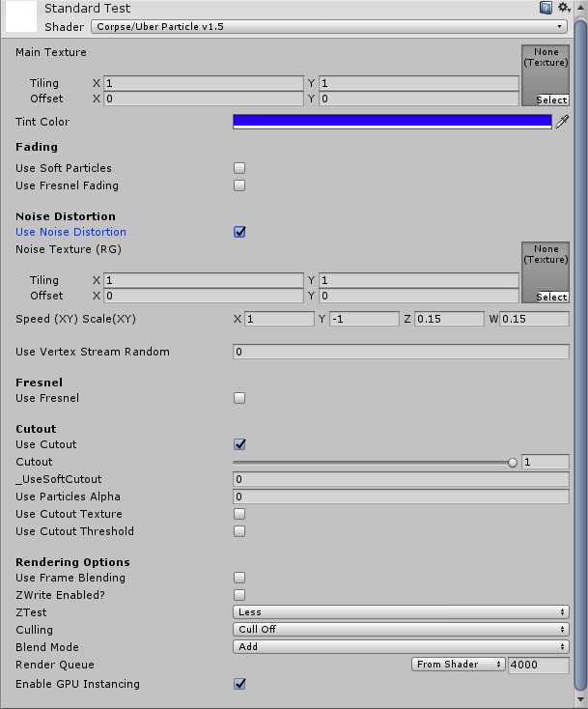Screen dimensions: 588x709
Task: Uncheck Use Noise Distortion
Action: (x=239, y=232)
